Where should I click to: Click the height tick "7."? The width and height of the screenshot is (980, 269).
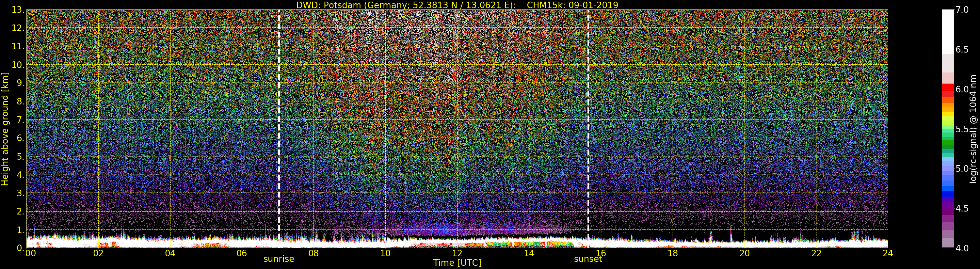(x=20, y=120)
